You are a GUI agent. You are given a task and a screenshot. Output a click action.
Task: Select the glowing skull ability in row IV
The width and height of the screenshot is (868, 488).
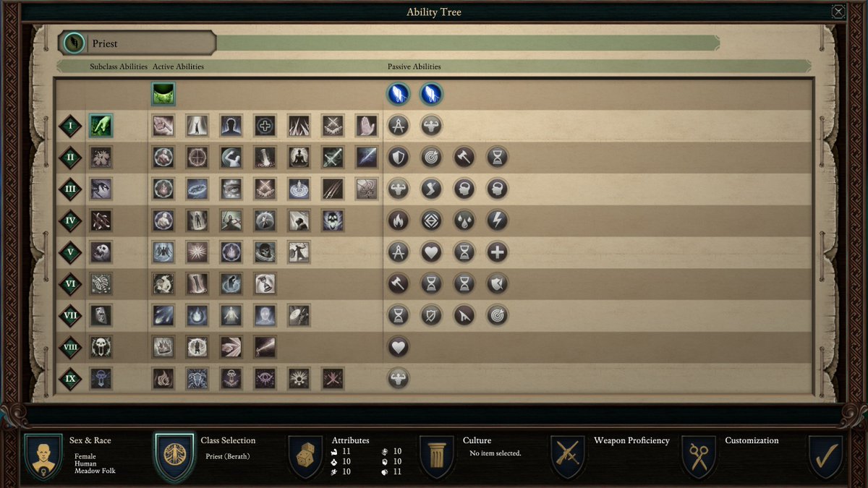click(333, 221)
